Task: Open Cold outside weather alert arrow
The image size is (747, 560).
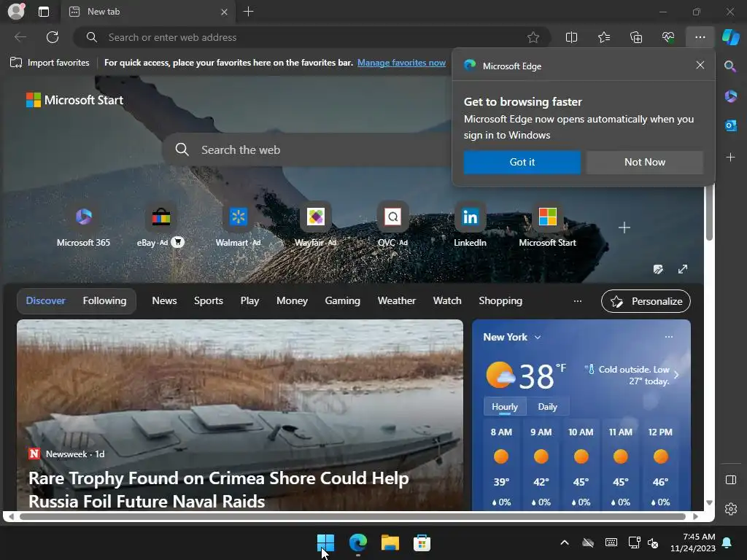Action: coord(676,375)
